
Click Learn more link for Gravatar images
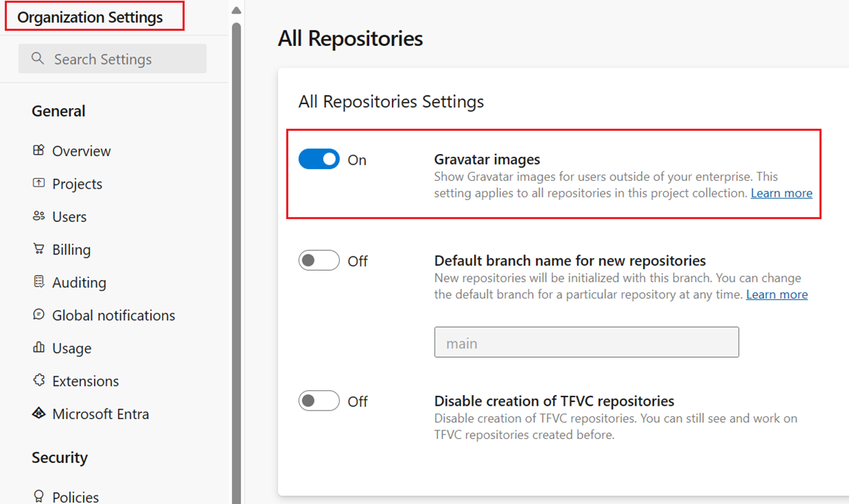tap(781, 193)
